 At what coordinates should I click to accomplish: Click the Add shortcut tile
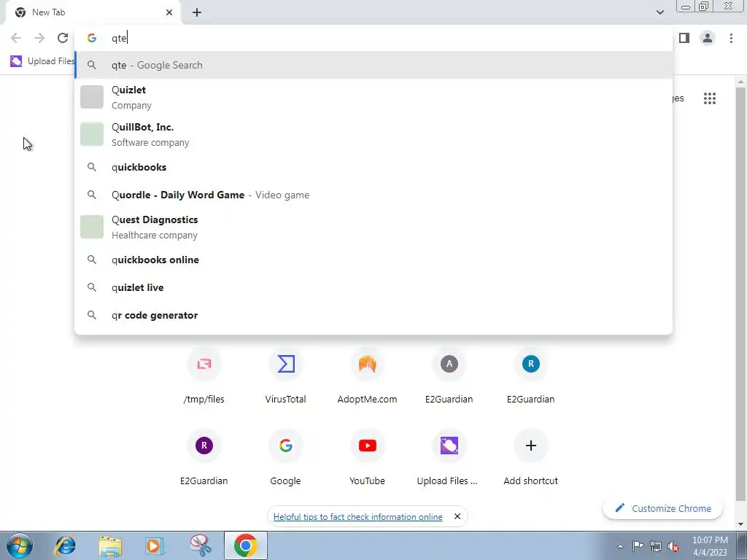531,458
